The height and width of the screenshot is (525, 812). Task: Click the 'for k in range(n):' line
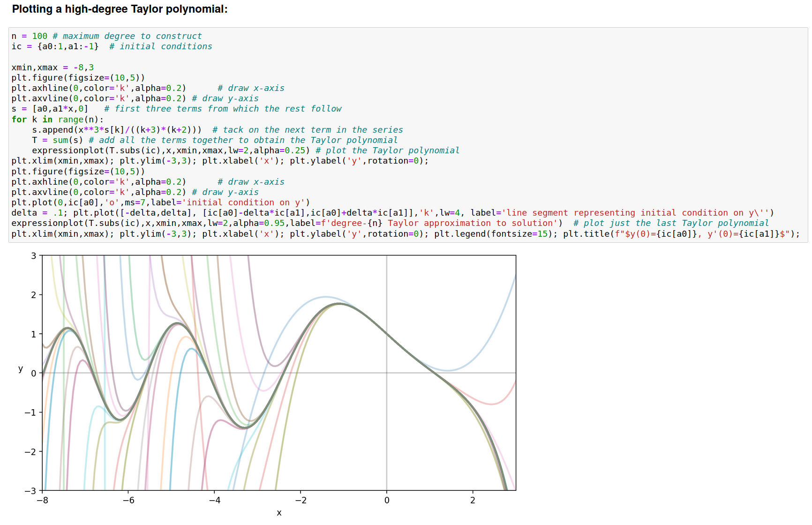[x=57, y=120]
